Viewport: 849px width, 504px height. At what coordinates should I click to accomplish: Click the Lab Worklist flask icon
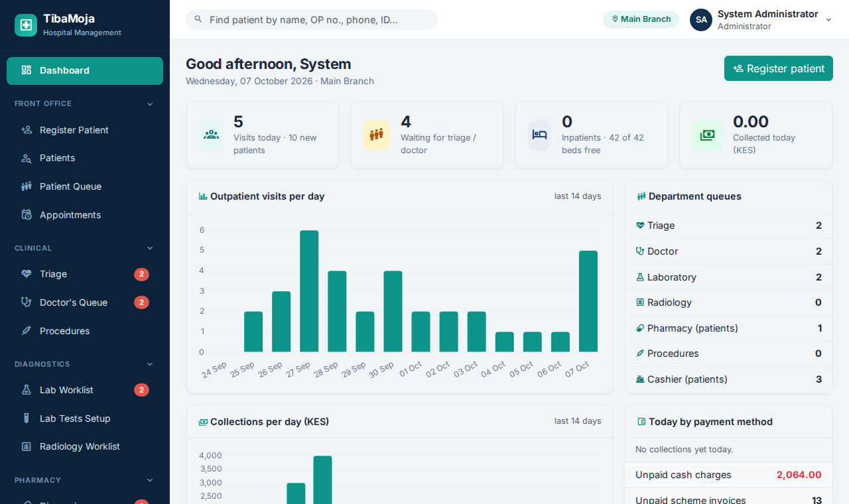coord(27,390)
